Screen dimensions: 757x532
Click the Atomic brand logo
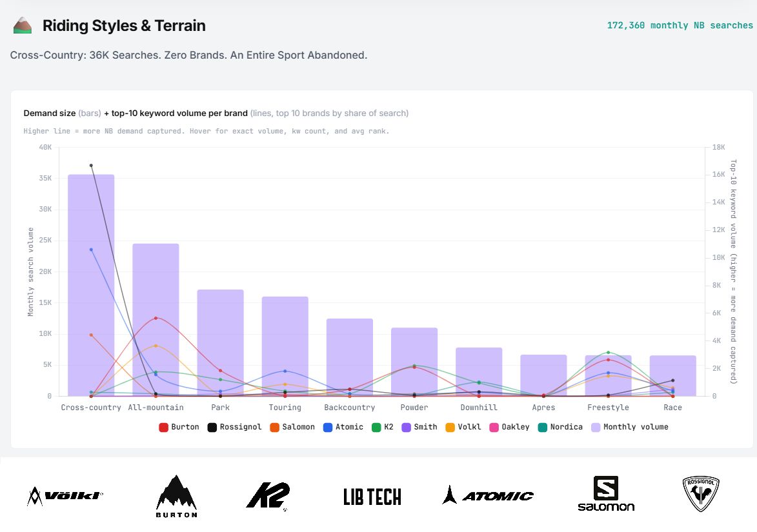coord(488,495)
